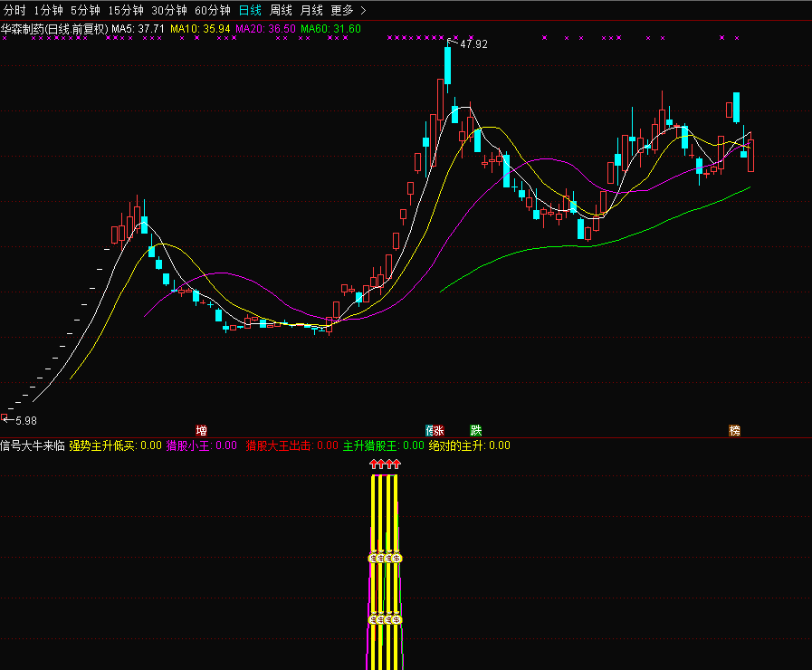Image resolution: width=812 pixels, height=670 pixels.
Task: Click the red up-arrow signal markers
Action: (x=385, y=464)
